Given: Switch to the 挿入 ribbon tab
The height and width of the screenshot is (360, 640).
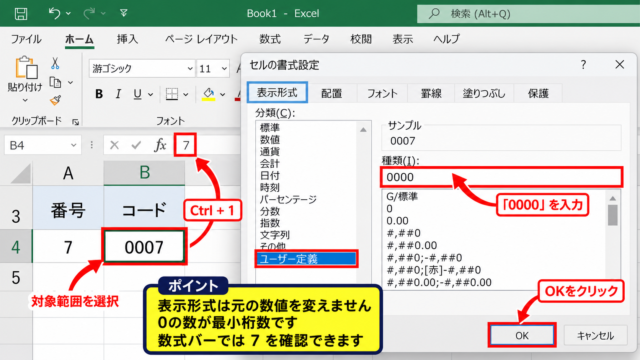Looking at the screenshot, I should coord(127,39).
